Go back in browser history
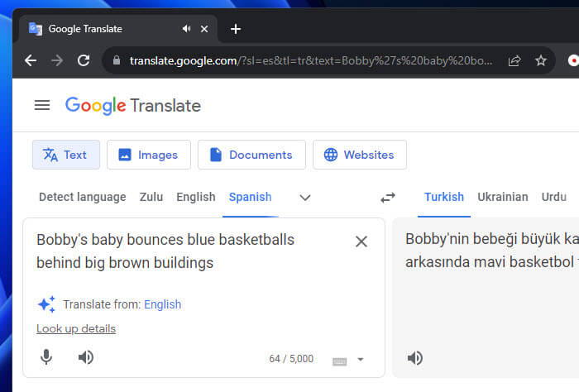The image size is (579, 392). [31, 60]
